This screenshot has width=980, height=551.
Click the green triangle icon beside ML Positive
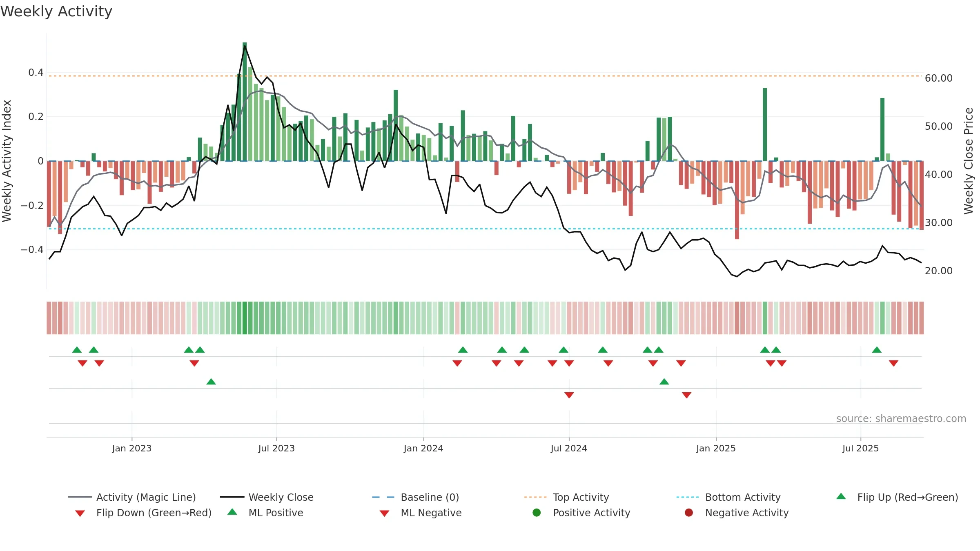click(232, 512)
